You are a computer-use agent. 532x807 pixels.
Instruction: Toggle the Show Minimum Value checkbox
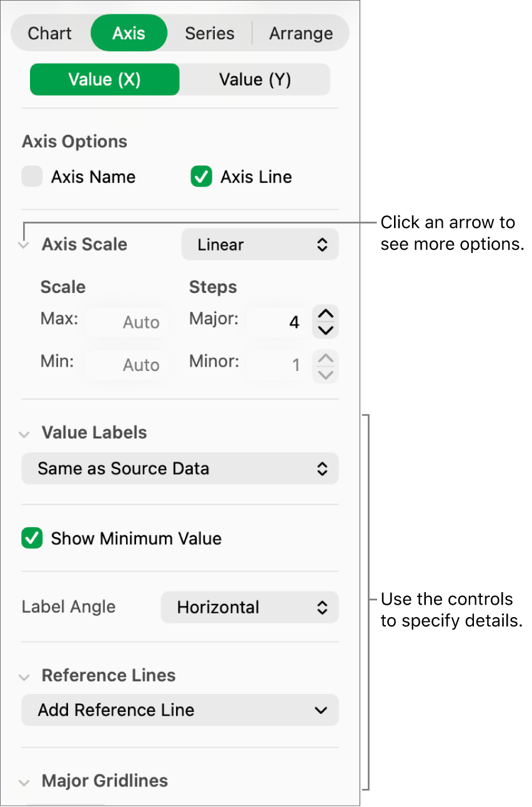click(32, 538)
